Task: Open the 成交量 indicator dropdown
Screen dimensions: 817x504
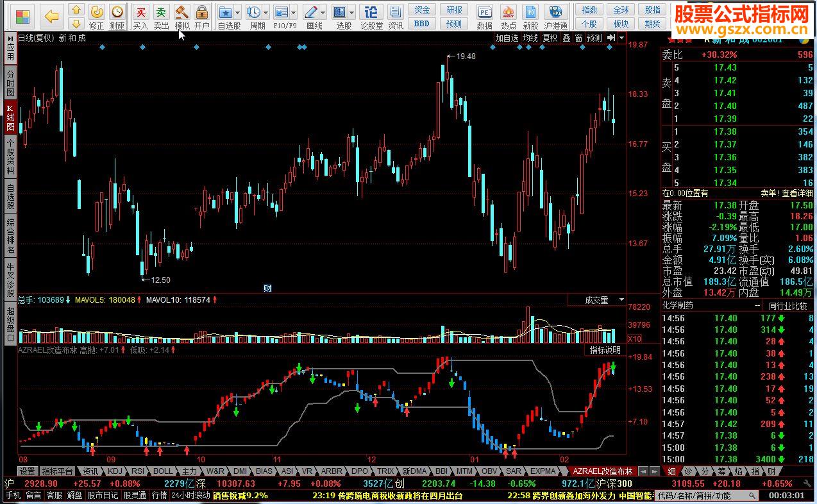Action: click(621, 300)
